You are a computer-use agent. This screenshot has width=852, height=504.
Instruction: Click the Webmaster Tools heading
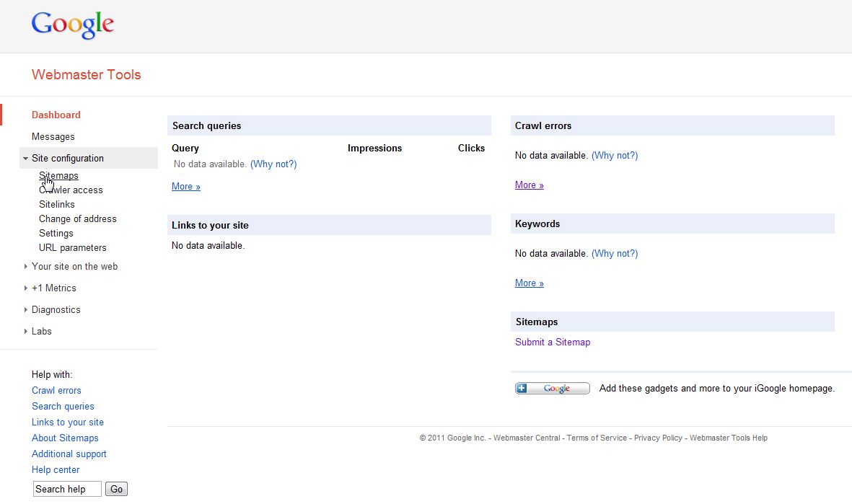(87, 75)
